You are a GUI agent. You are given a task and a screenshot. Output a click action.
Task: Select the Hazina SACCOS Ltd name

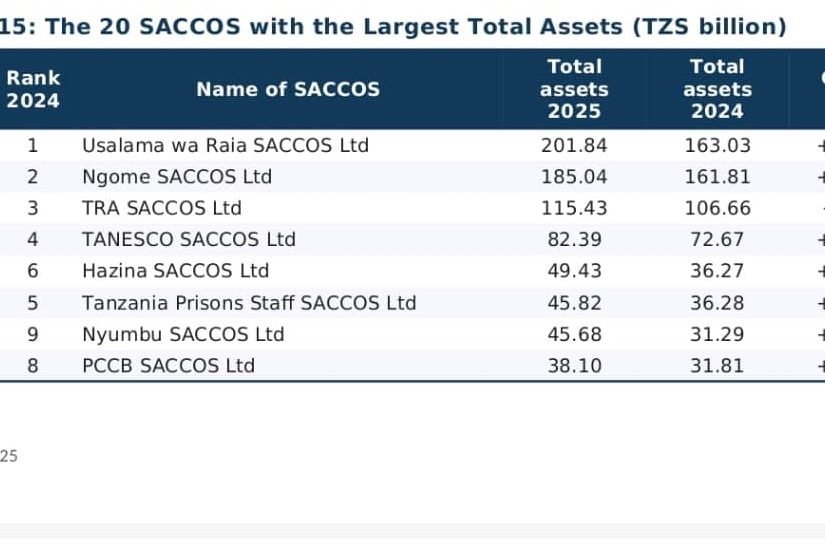(175, 271)
